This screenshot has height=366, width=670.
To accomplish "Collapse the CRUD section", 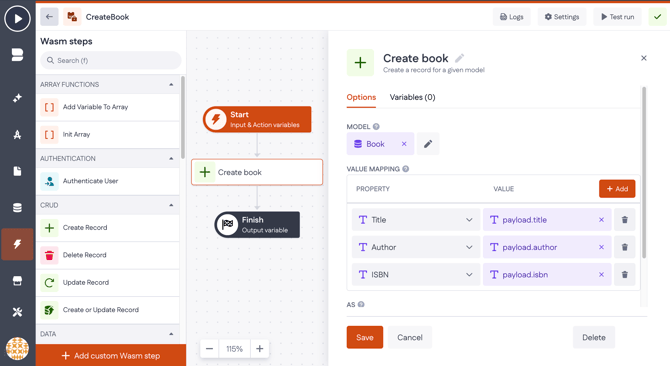I will 171,205.
